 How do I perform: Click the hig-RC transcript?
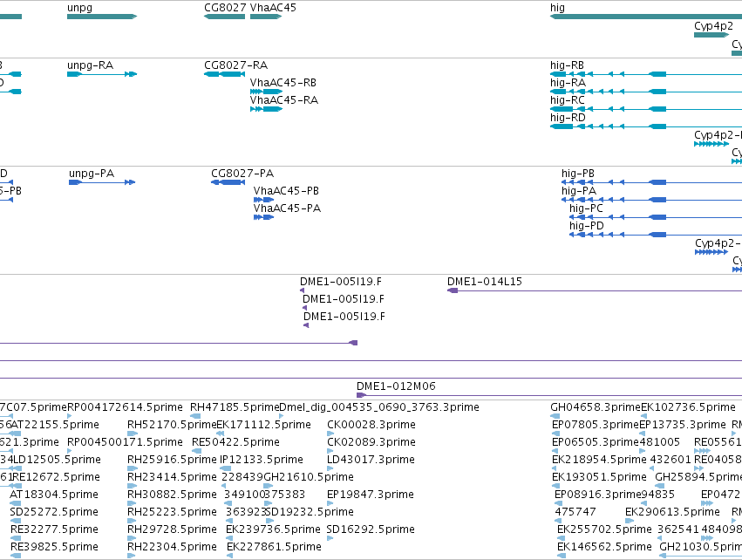tap(646, 109)
